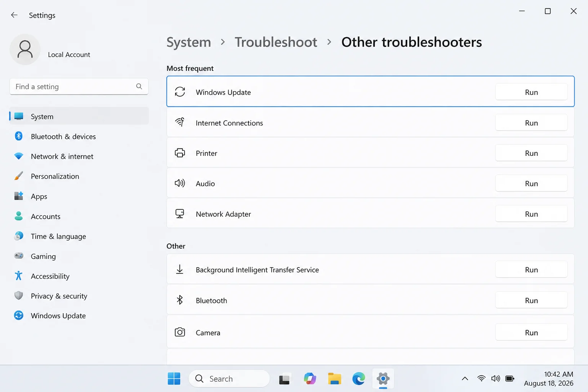Image resolution: width=588 pixels, height=392 pixels.
Task: Open File Explorer from taskbar
Action: [x=334, y=379]
